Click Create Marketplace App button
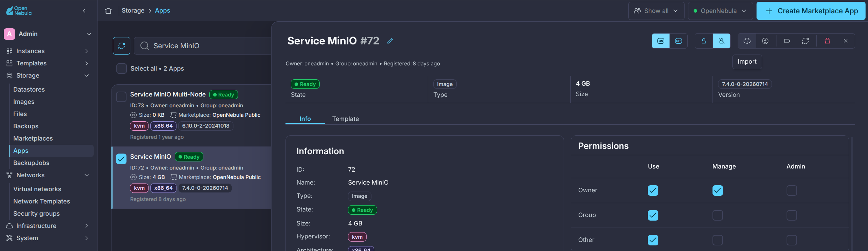 click(811, 11)
